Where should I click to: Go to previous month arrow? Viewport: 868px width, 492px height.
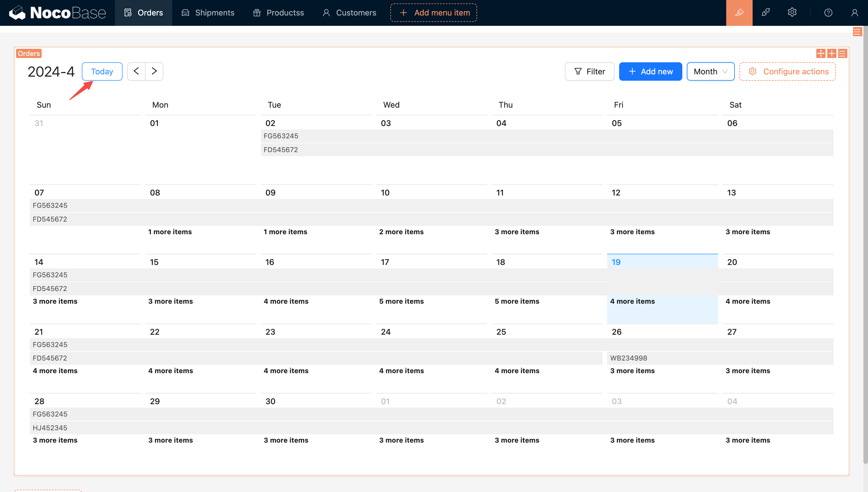pos(136,71)
